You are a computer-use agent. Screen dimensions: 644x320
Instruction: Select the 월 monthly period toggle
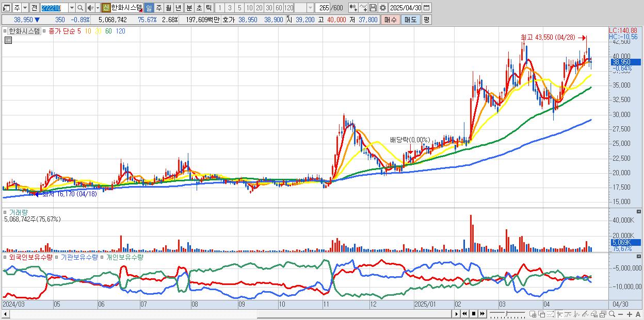169,8
